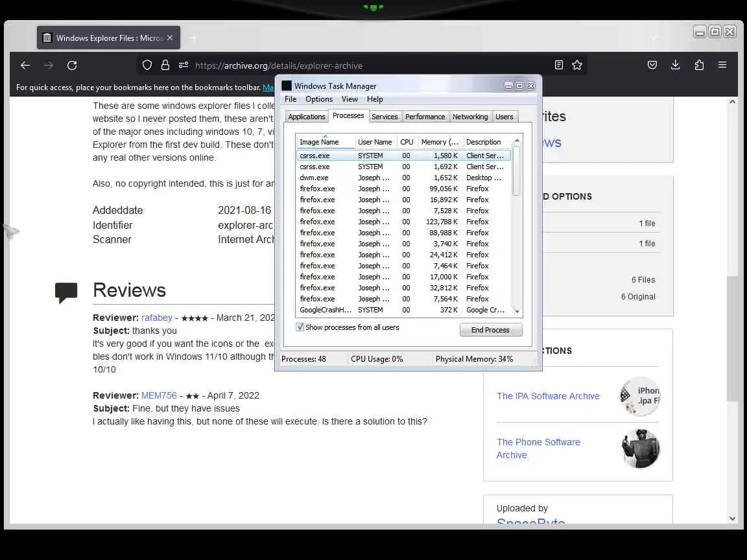This screenshot has height=560, width=747.
Task: Click the forward navigation arrow
Action: point(49,65)
